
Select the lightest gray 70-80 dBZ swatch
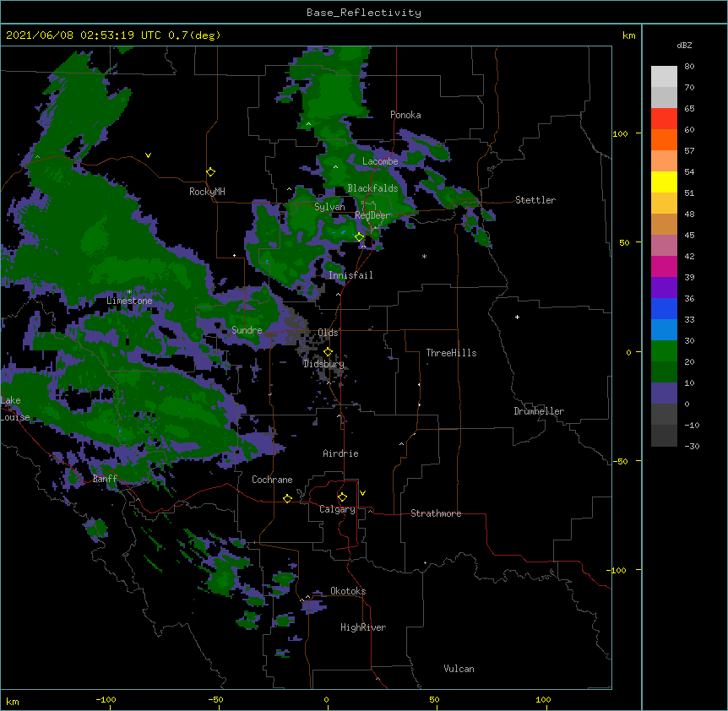pos(664,77)
